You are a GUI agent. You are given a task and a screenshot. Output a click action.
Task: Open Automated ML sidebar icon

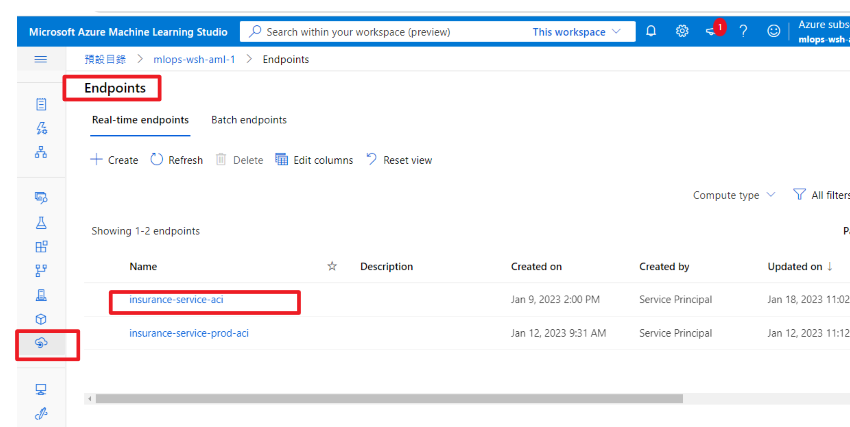(41, 128)
